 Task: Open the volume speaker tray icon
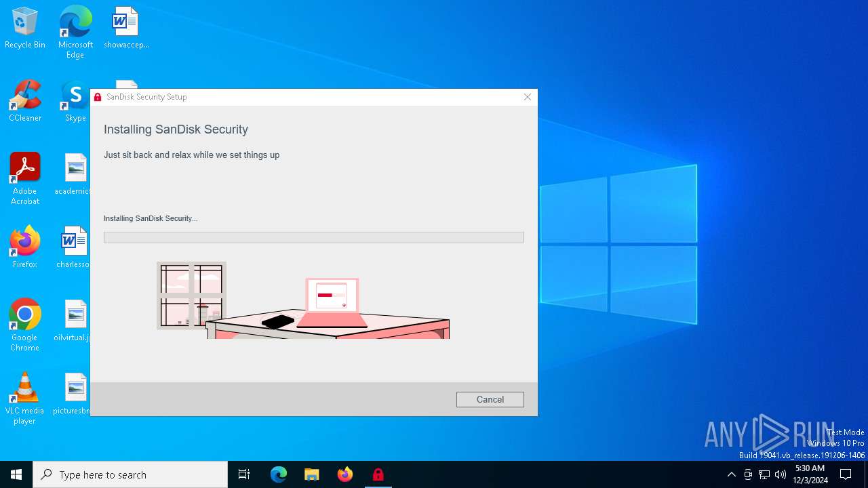coord(781,474)
